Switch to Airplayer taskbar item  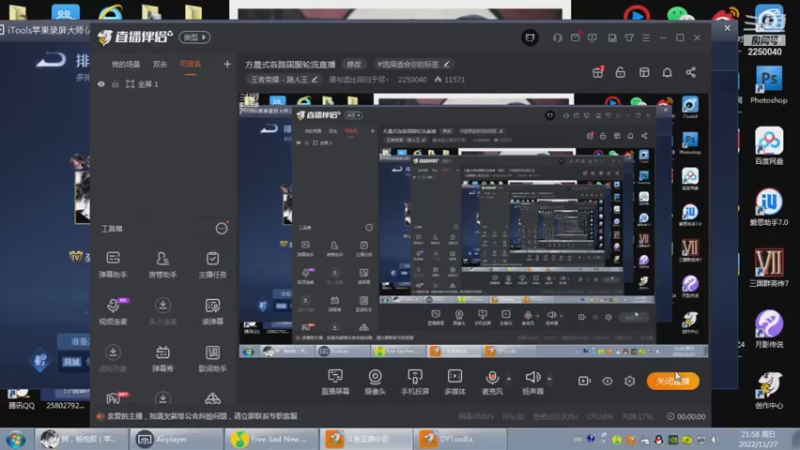pos(176,439)
